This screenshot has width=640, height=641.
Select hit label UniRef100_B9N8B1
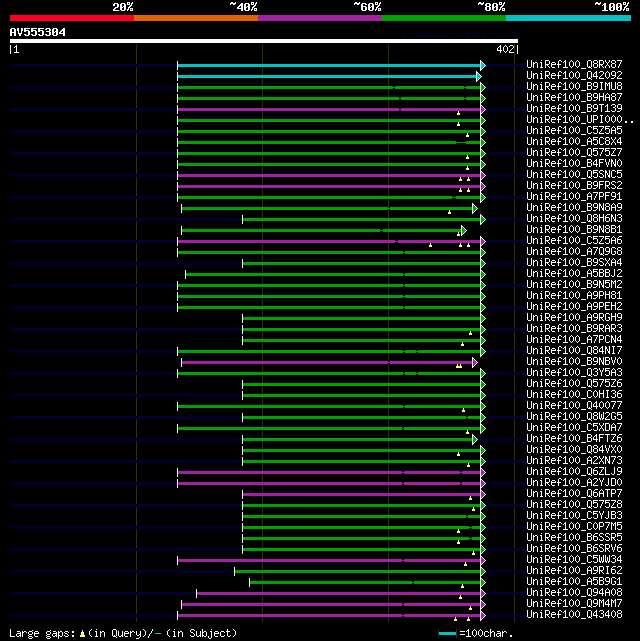point(574,230)
